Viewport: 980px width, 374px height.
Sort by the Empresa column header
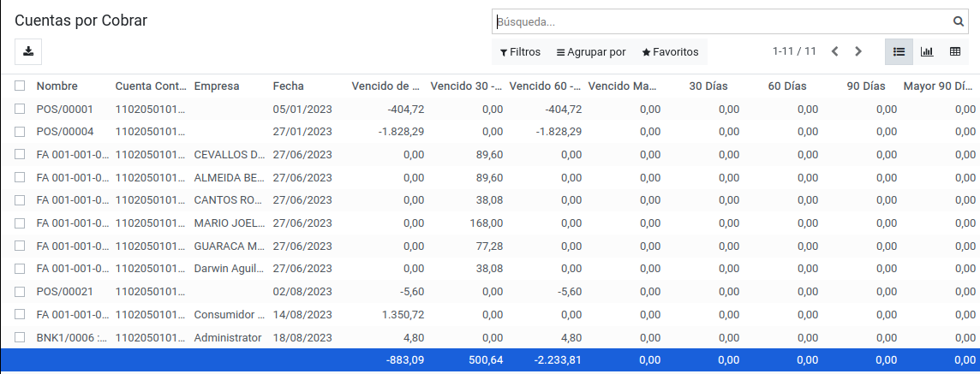coord(216,86)
